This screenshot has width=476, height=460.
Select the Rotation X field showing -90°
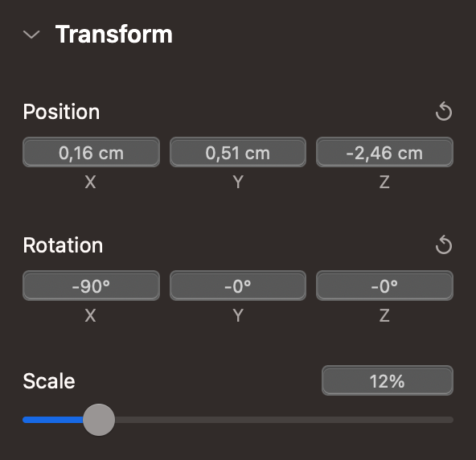click(x=91, y=285)
